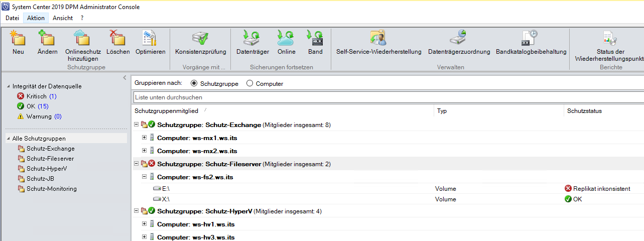Click the Löschen toolbar icon
The image size is (644, 241).
click(x=118, y=38)
